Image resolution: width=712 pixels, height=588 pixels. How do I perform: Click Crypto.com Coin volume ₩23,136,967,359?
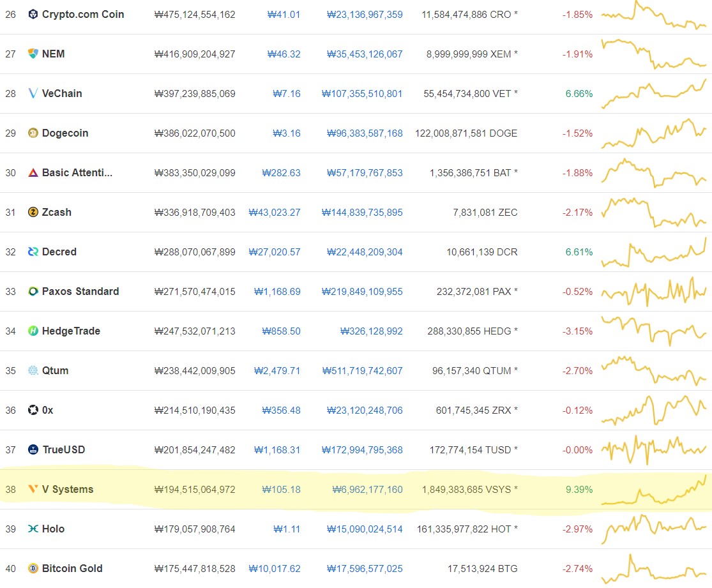coord(365,15)
